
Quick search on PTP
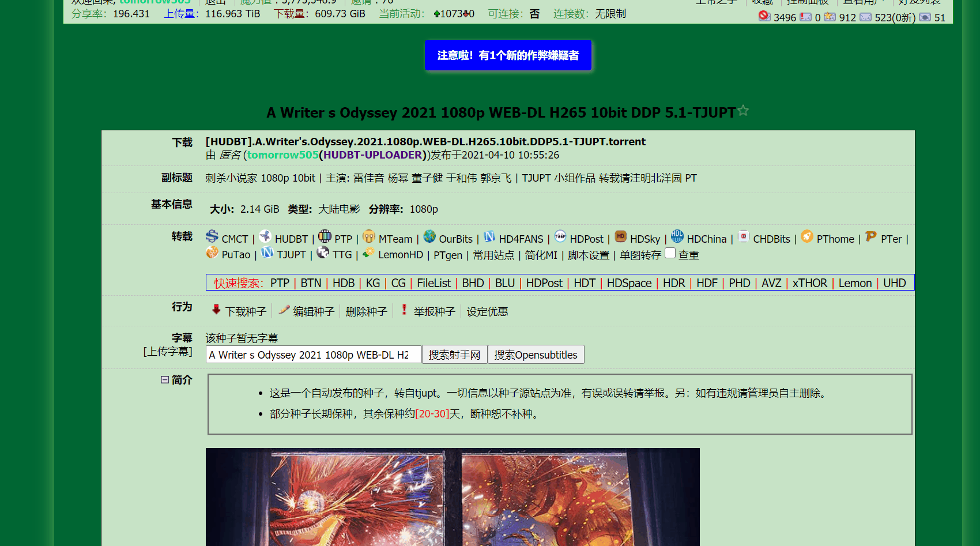(280, 283)
